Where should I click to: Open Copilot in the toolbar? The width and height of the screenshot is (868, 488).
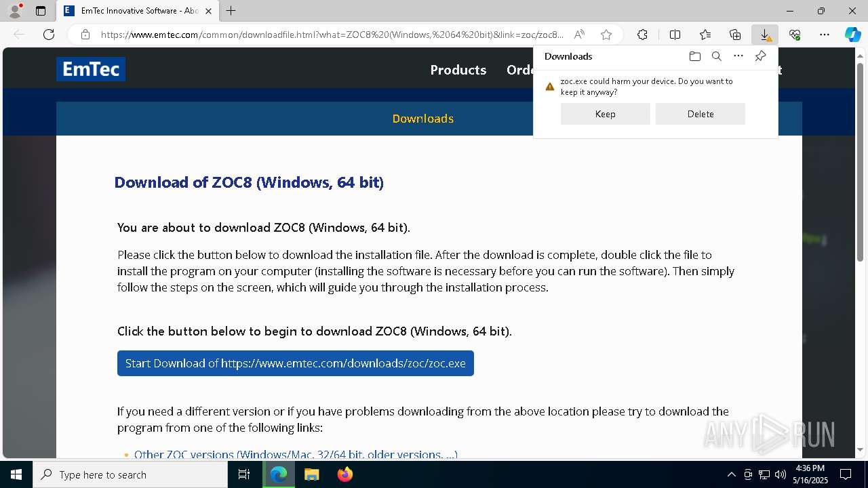852,35
